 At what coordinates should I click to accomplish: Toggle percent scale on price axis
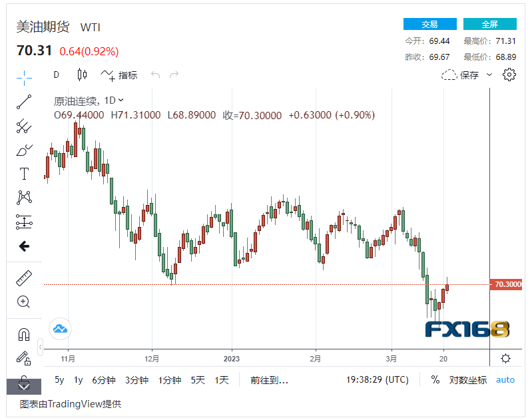point(435,380)
